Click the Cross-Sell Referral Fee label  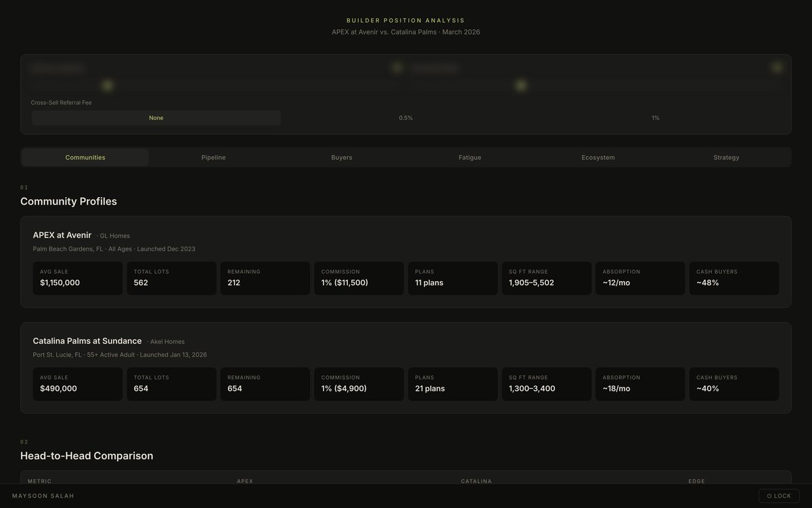point(61,102)
